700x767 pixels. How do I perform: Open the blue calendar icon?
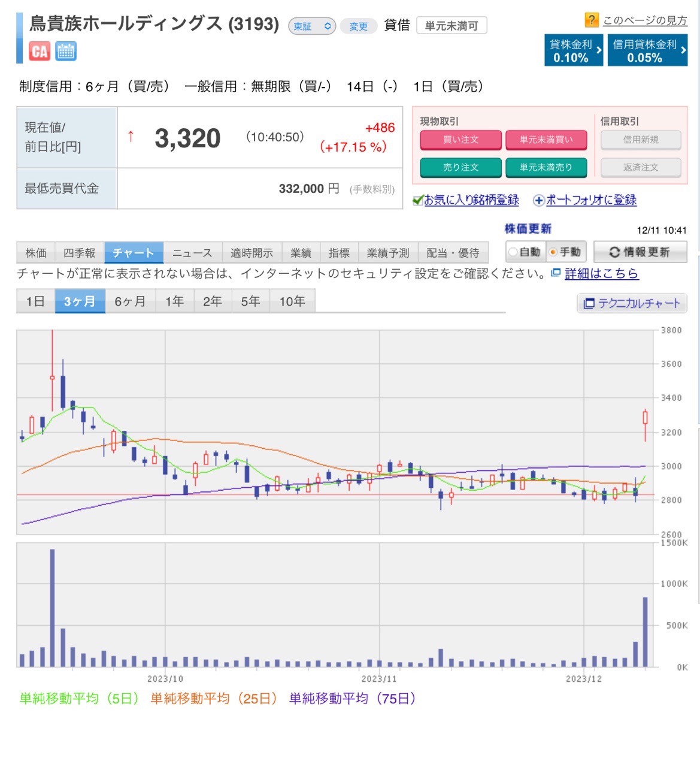66,52
